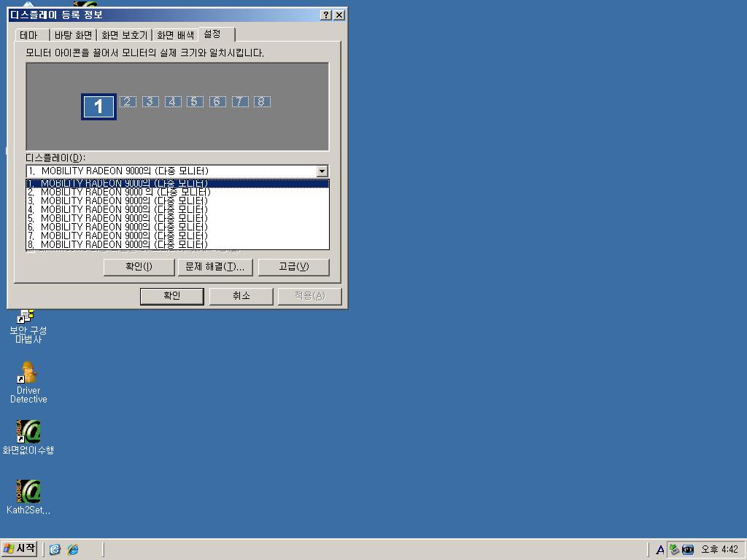This screenshot has width=747, height=560.
Task: Select monitor icon 3 in the preview
Action: coord(150,101)
